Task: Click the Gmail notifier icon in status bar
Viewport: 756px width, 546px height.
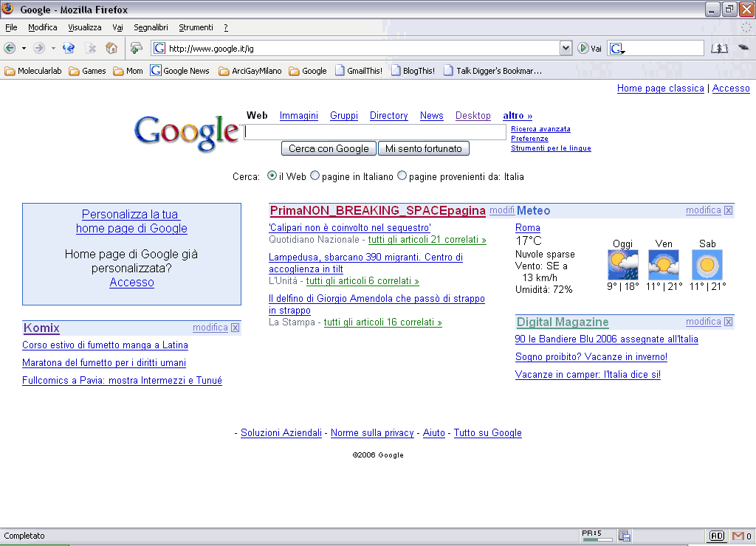Action: pyautogui.click(x=738, y=536)
